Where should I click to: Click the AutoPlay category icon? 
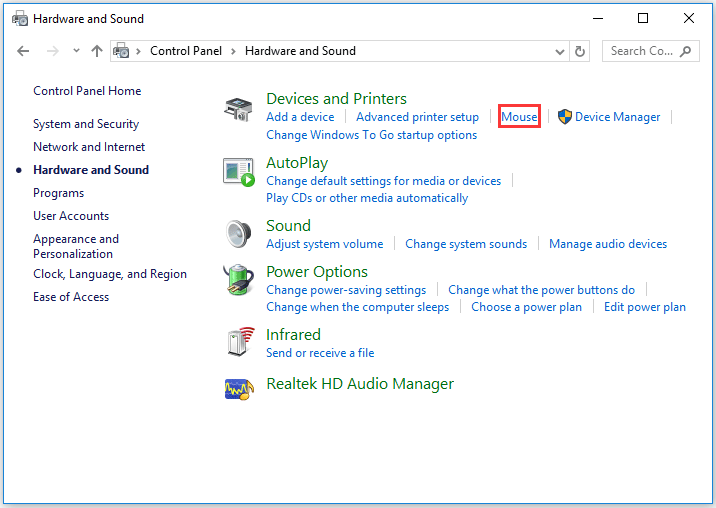(238, 172)
